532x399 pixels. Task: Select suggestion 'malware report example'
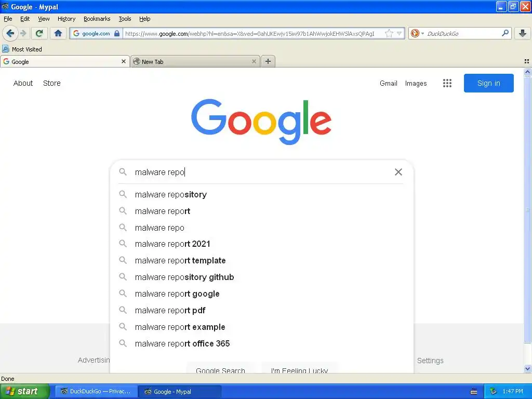tap(262, 327)
